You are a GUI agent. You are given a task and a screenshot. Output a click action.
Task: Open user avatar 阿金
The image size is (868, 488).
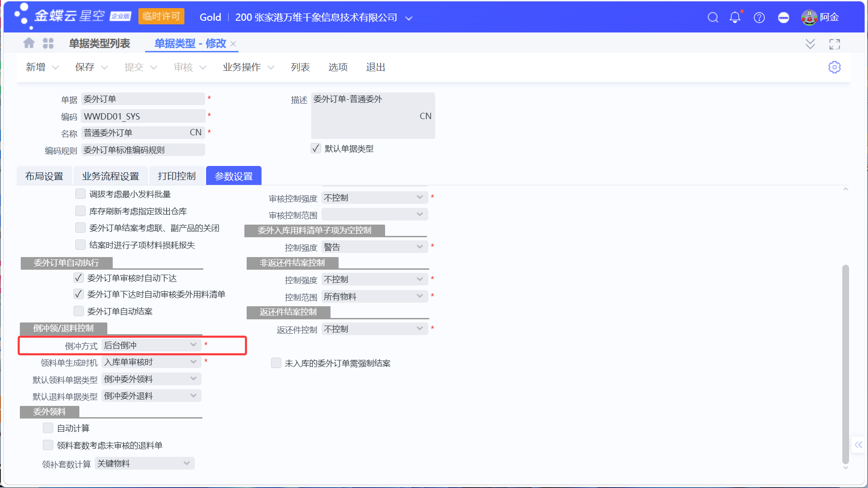[x=809, y=18]
